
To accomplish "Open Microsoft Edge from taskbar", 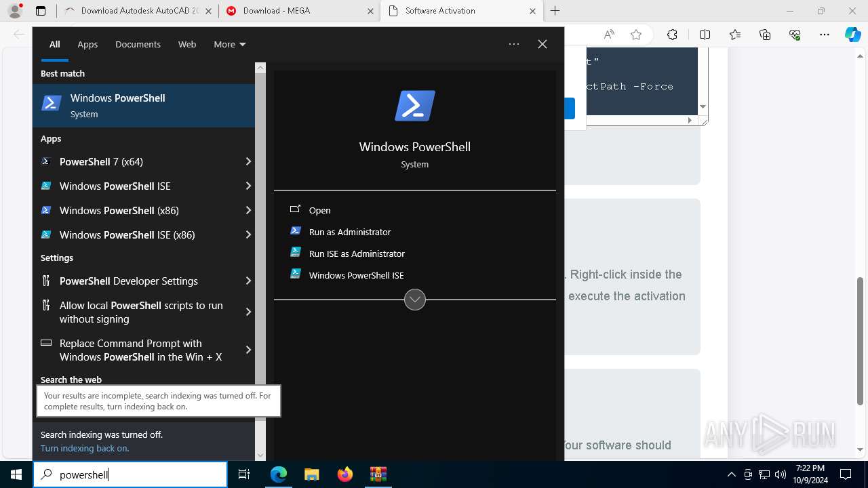I will click(x=279, y=474).
